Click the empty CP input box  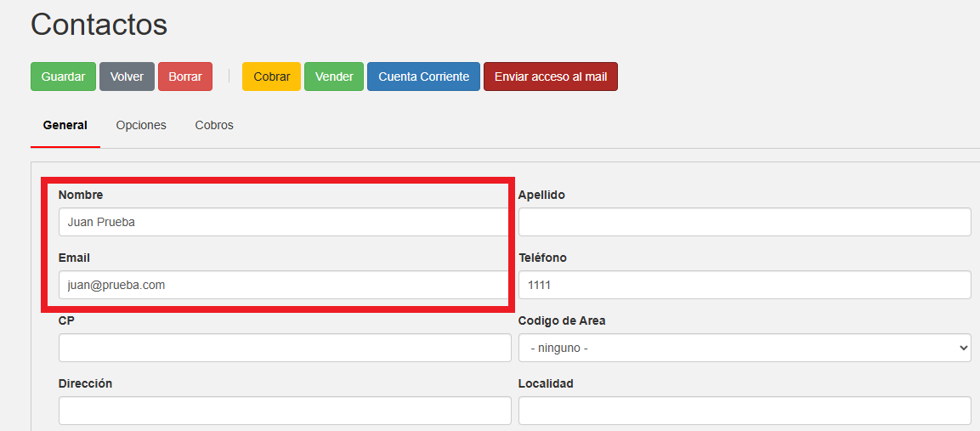click(284, 348)
